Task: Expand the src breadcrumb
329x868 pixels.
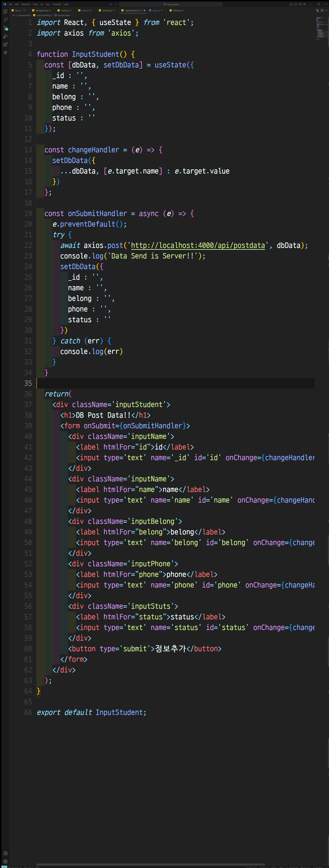Action: tap(14, 15)
